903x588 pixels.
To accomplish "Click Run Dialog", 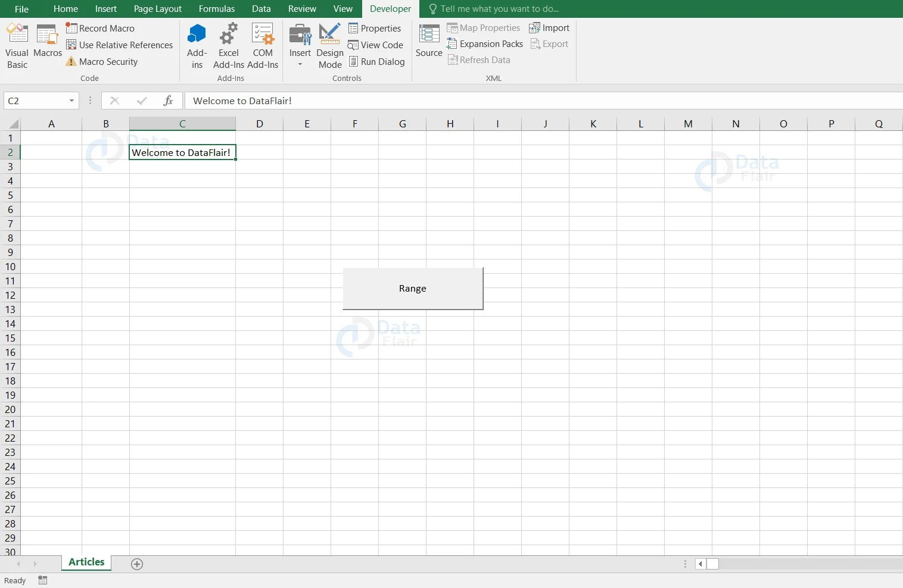I will click(378, 61).
